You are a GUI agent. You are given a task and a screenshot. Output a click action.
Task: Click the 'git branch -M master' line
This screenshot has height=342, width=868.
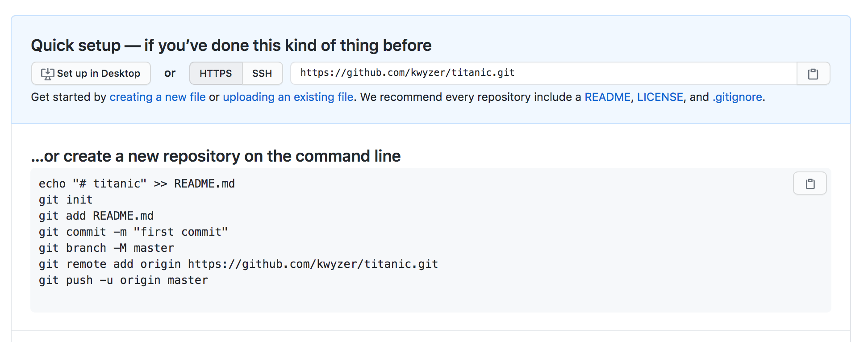coord(106,248)
